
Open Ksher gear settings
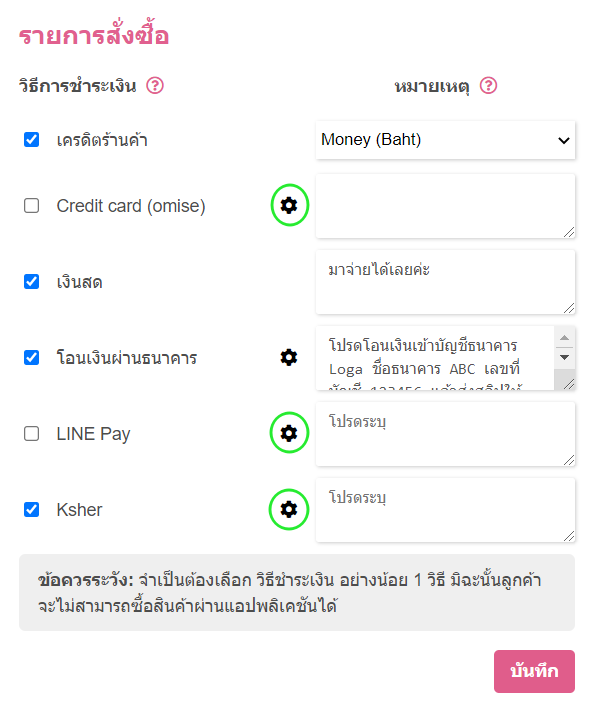[289, 510]
